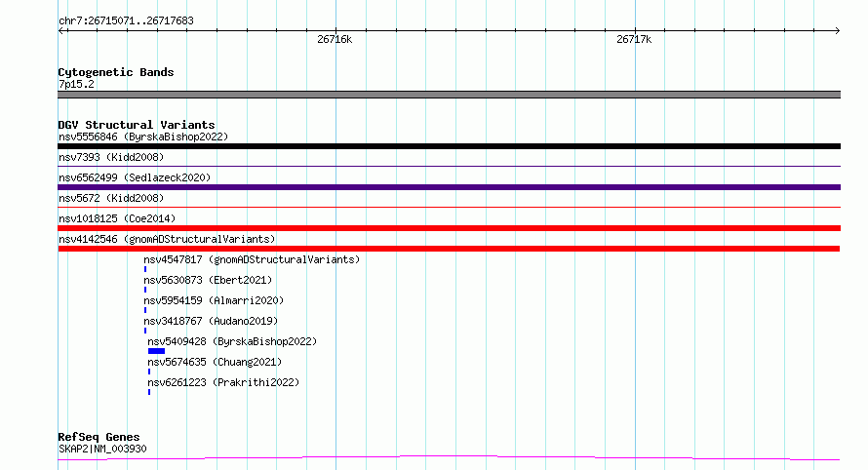This screenshot has width=868, height=470.
Task: Click the blue marker under nsv5630873
Action: [145, 290]
